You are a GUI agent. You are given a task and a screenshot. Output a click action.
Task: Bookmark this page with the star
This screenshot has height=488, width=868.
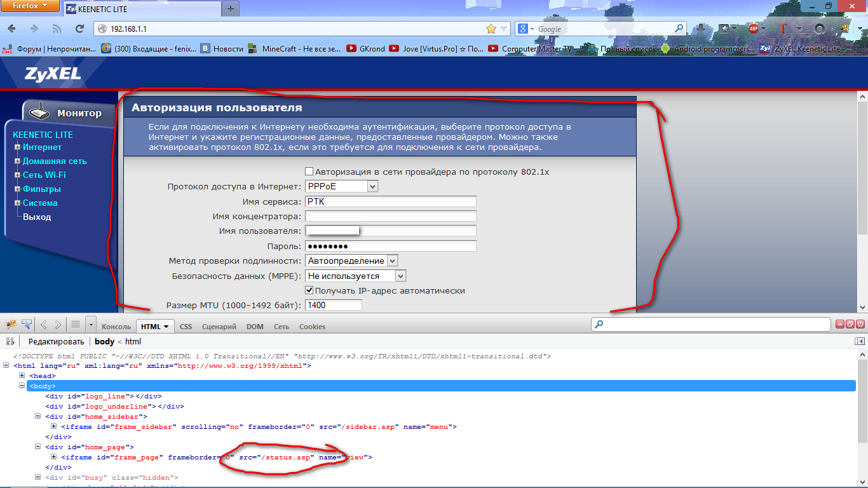(x=491, y=29)
